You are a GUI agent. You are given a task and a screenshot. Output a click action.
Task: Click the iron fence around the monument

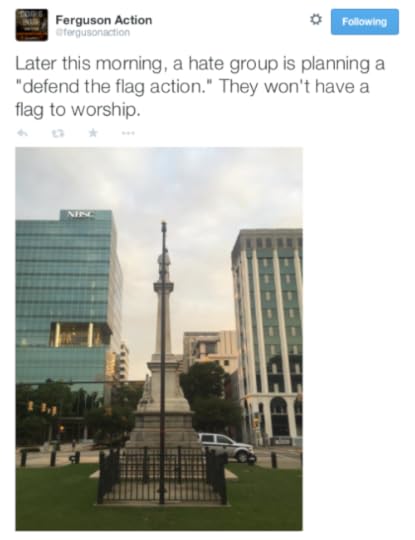(162, 476)
